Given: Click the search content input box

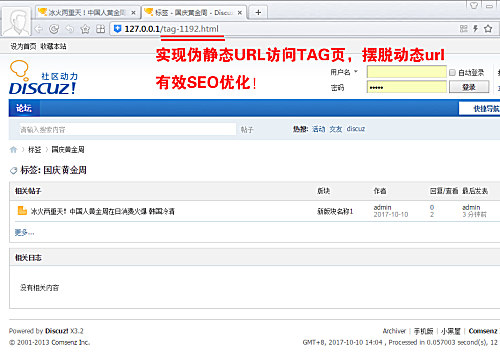Looking at the screenshot, I should click(127, 129).
